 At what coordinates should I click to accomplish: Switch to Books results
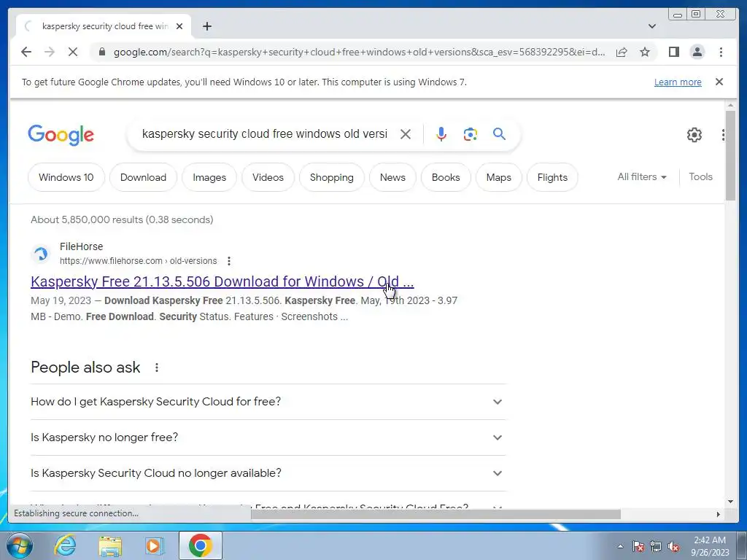tap(446, 177)
